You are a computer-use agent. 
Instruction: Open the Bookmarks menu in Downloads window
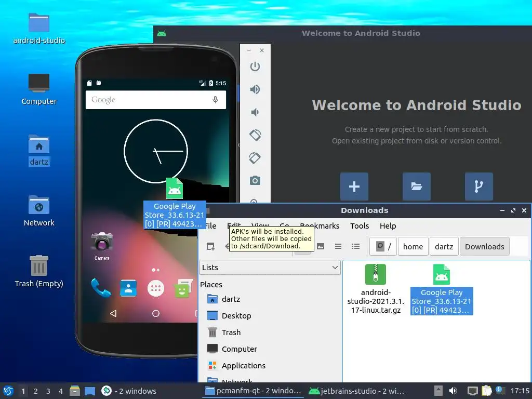[320, 226]
